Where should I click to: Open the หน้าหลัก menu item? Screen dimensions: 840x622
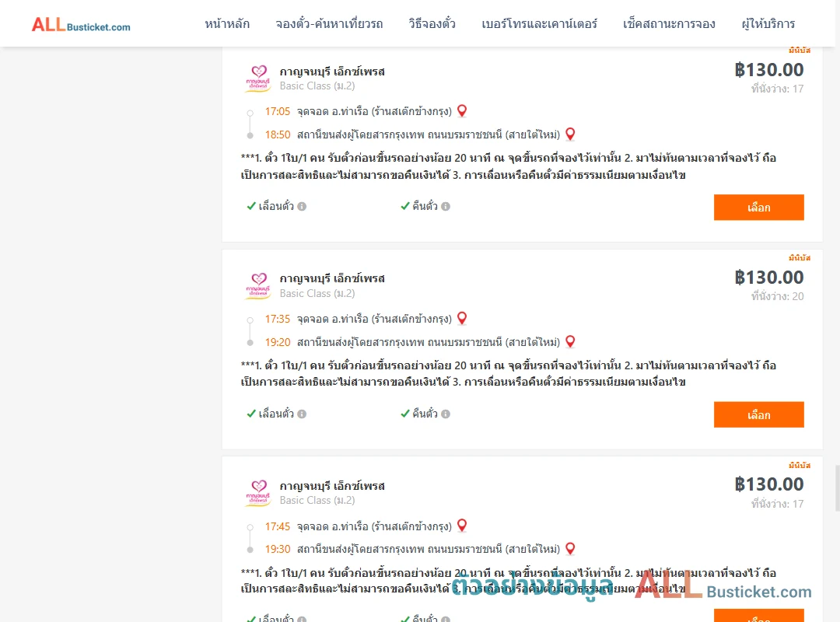[x=227, y=24]
